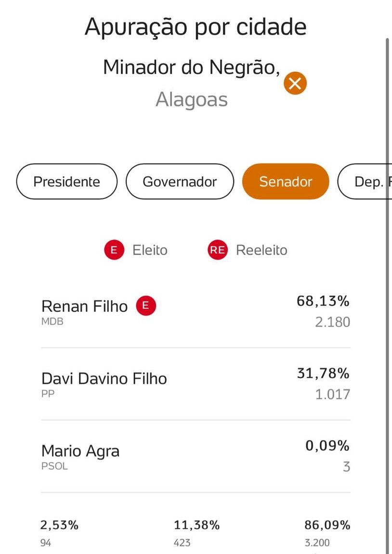Clear the selected city with the orange X
This screenshot has height=554, width=392.
(295, 84)
